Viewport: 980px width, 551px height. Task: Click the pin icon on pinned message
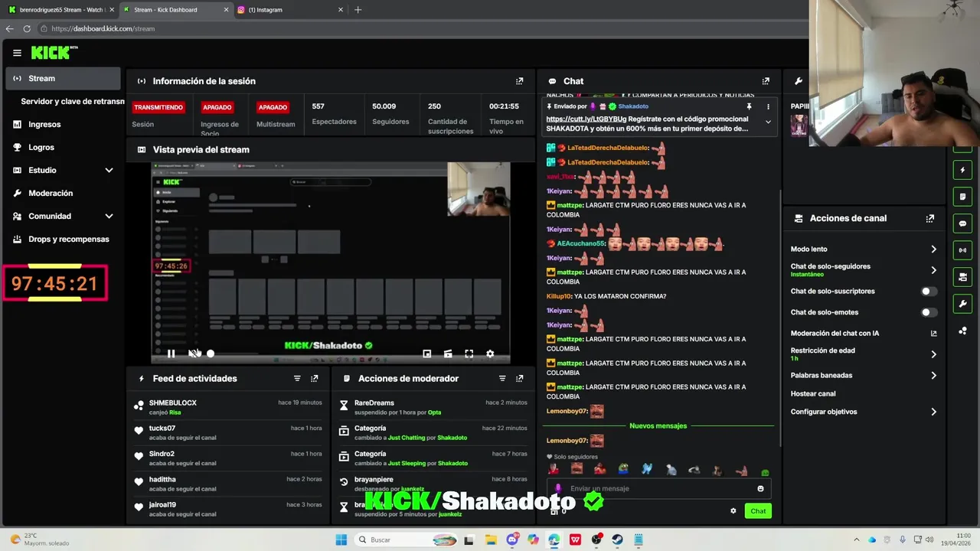(749, 106)
